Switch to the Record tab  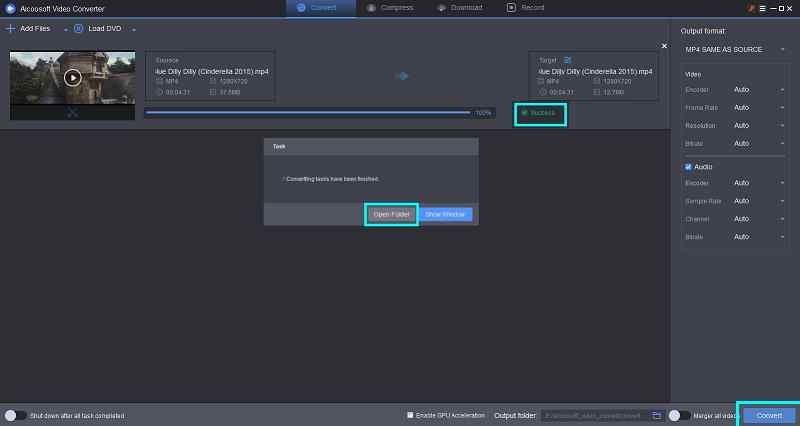coord(526,8)
